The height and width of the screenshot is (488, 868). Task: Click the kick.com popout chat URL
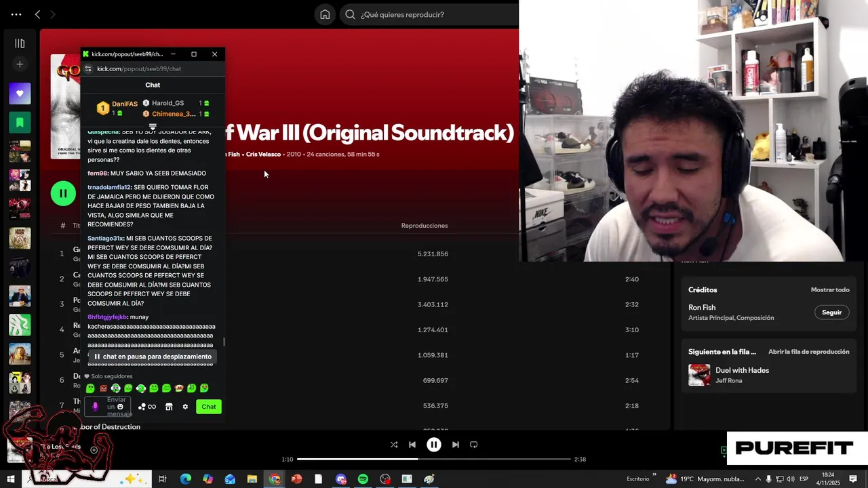point(139,68)
